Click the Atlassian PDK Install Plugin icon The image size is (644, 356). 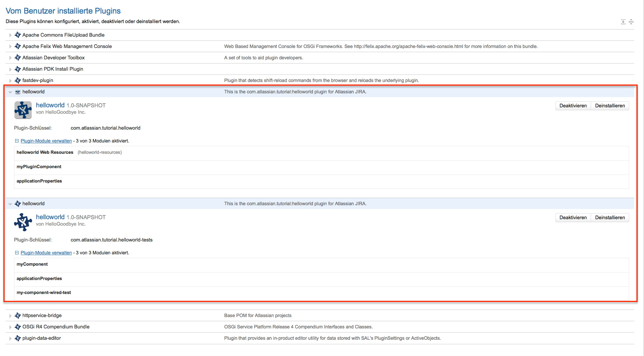(18, 69)
